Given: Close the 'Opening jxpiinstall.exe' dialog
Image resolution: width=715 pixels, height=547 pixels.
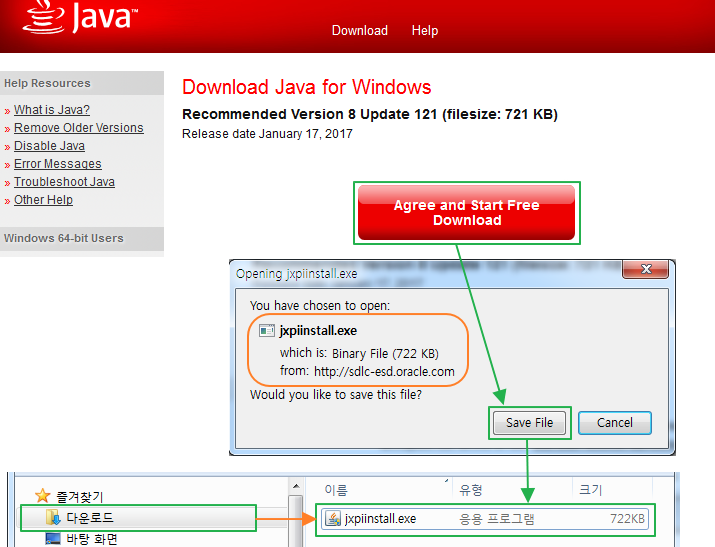Looking at the screenshot, I should tap(645, 269).
